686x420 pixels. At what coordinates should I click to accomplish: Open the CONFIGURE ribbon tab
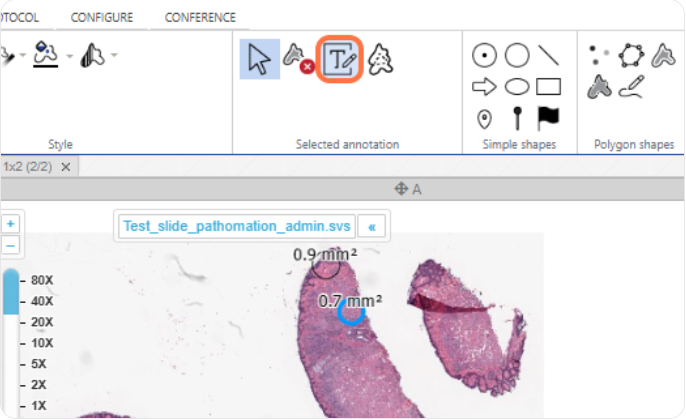[102, 17]
